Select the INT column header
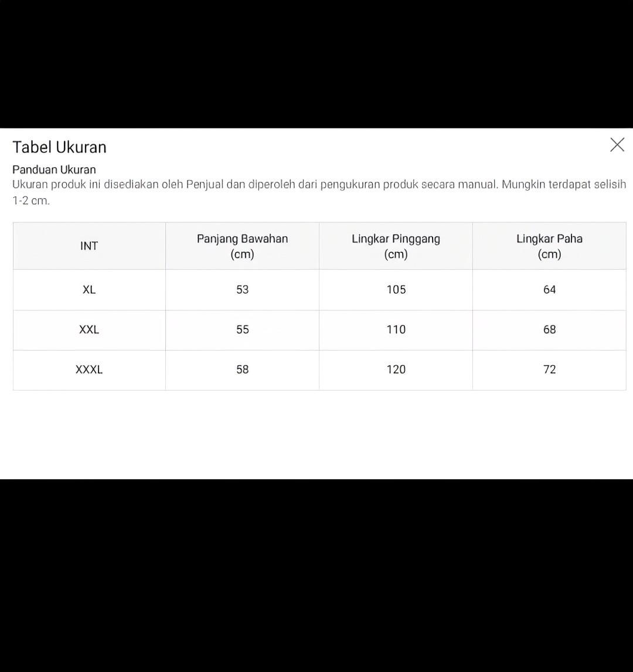Image resolution: width=633 pixels, height=672 pixels. (x=89, y=246)
